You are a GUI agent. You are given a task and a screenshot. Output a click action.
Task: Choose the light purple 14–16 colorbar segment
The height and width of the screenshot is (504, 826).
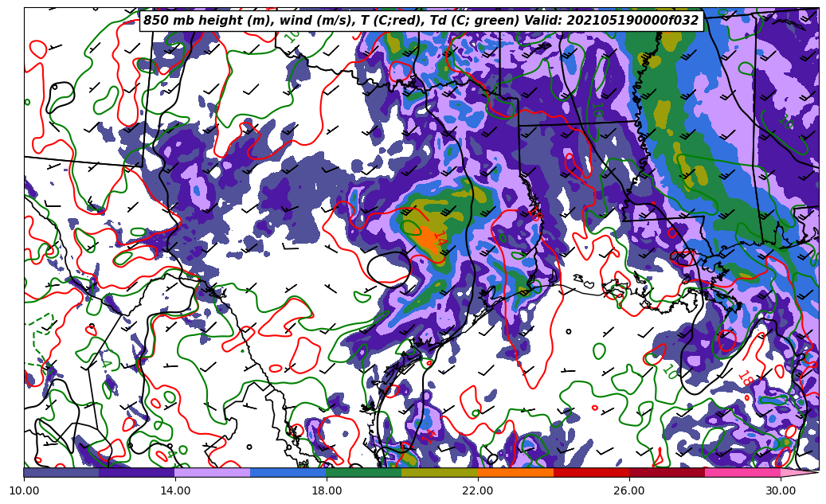click(213, 472)
